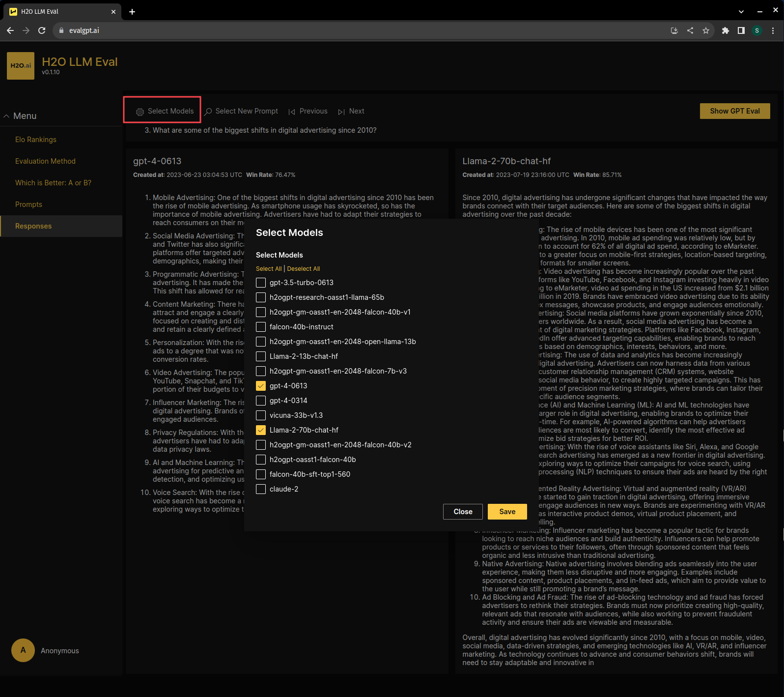
Task: Go forward in browser history
Action: 26,30
